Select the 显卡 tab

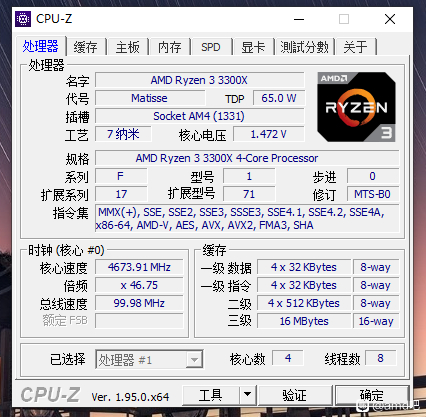coord(253,47)
